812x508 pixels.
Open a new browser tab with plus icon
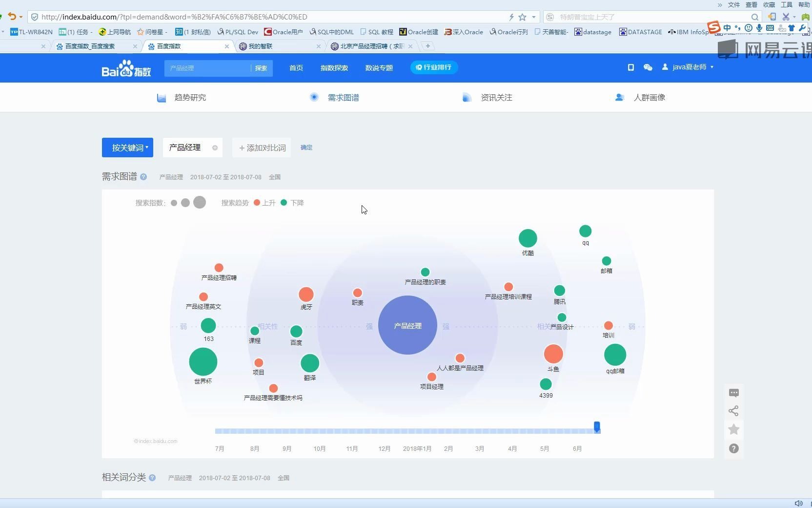(428, 46)
